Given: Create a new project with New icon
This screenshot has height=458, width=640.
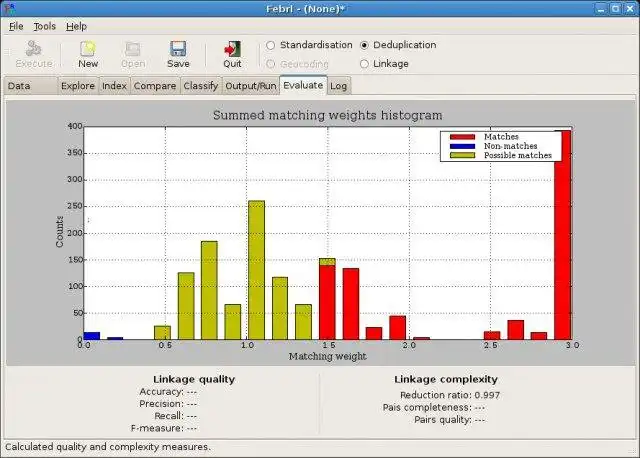Looking at the screenshot, I should pyautogui.click(x=88, y=49).
